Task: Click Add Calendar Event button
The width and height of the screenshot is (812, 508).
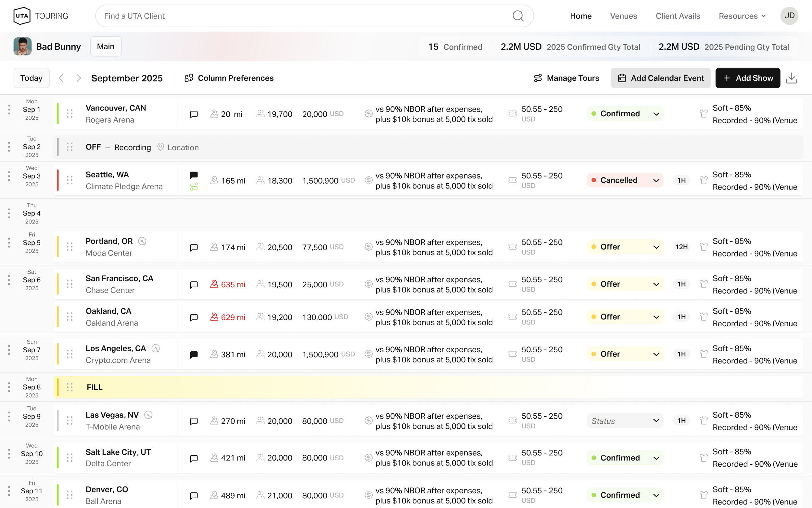Action: click(x=660, y=78)
